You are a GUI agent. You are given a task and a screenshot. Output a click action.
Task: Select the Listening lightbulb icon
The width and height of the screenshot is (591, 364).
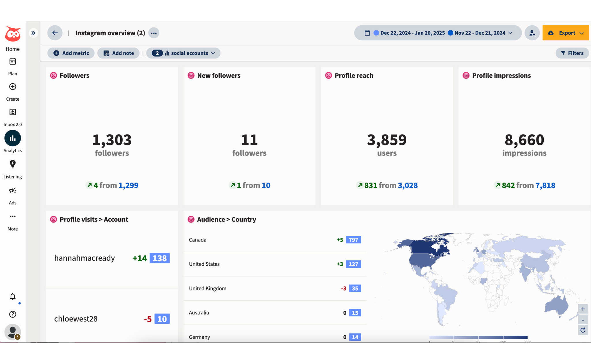pyautogui.click(x=12, y=164)
